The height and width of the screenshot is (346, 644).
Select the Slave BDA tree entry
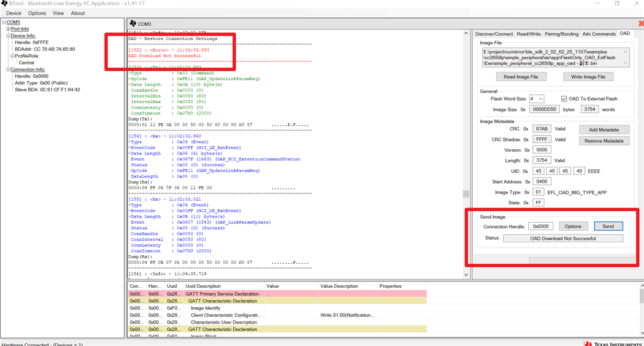[47, 90]
